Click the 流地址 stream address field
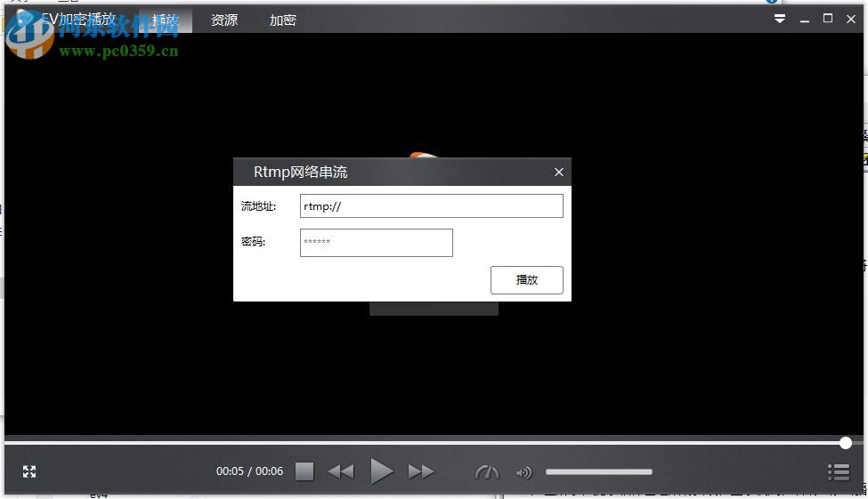 431,205
